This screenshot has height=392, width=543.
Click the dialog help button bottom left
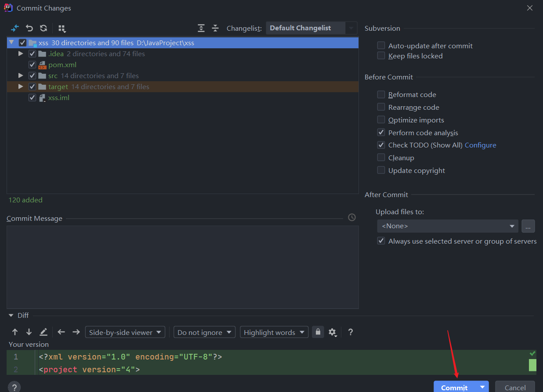pos(14,387)
